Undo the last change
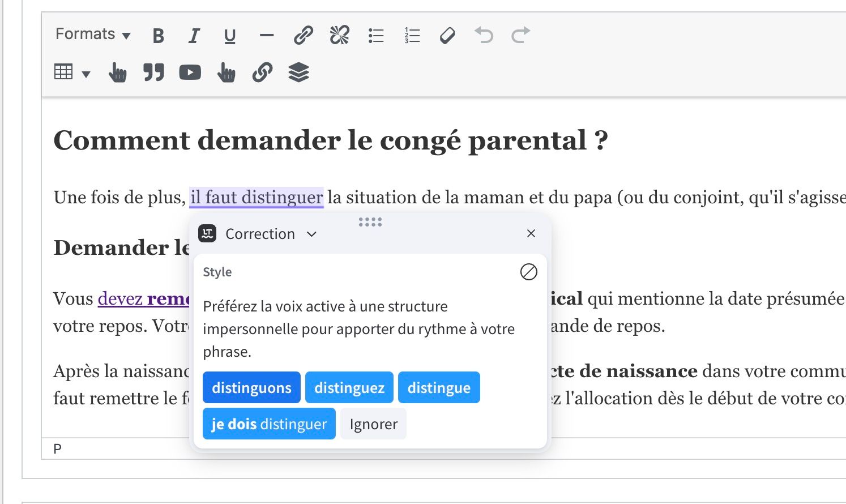Viewport: 846px width, 504px height. (483, 35)
